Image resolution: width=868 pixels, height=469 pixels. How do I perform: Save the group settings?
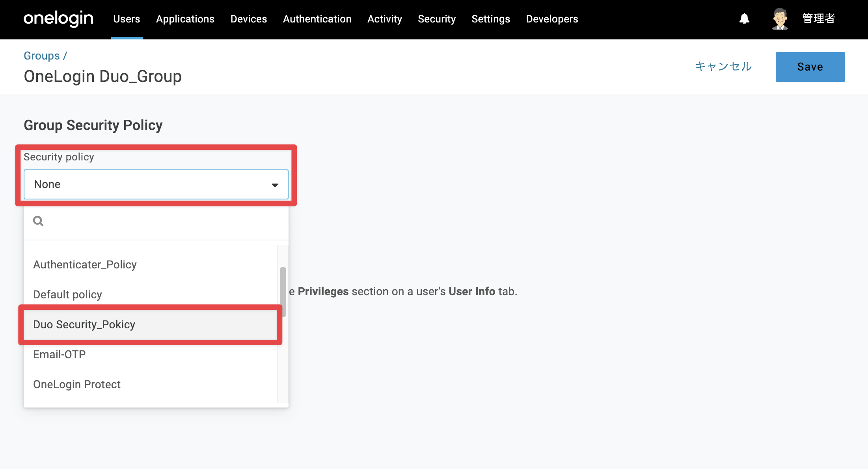point(810,67)
